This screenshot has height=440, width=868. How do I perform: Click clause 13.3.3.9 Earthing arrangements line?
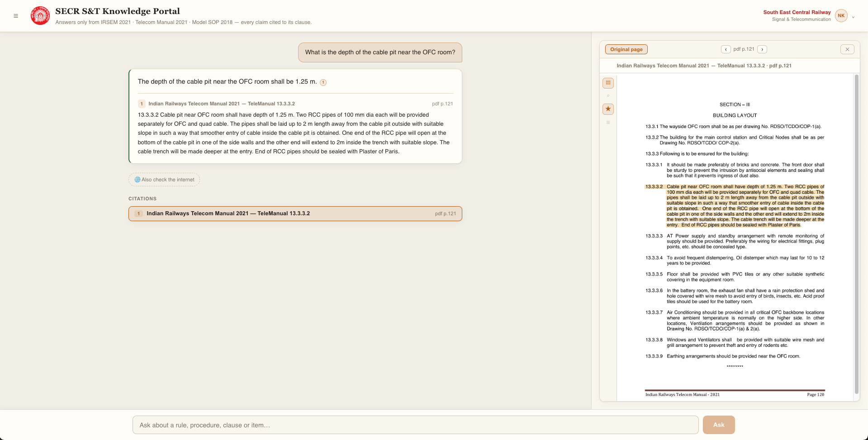[723, 356]
